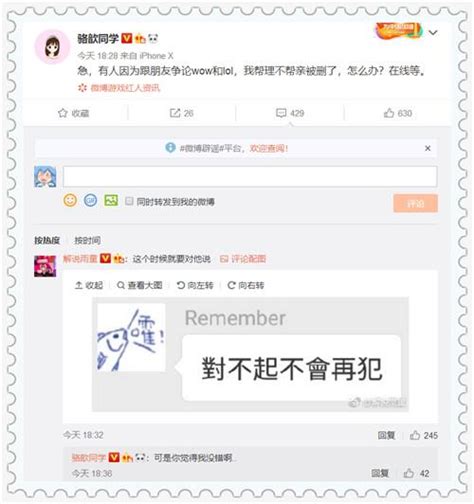Open the 對不起不會再犯 meme image
The image size is (474, 504).
(x=250, y=354)
